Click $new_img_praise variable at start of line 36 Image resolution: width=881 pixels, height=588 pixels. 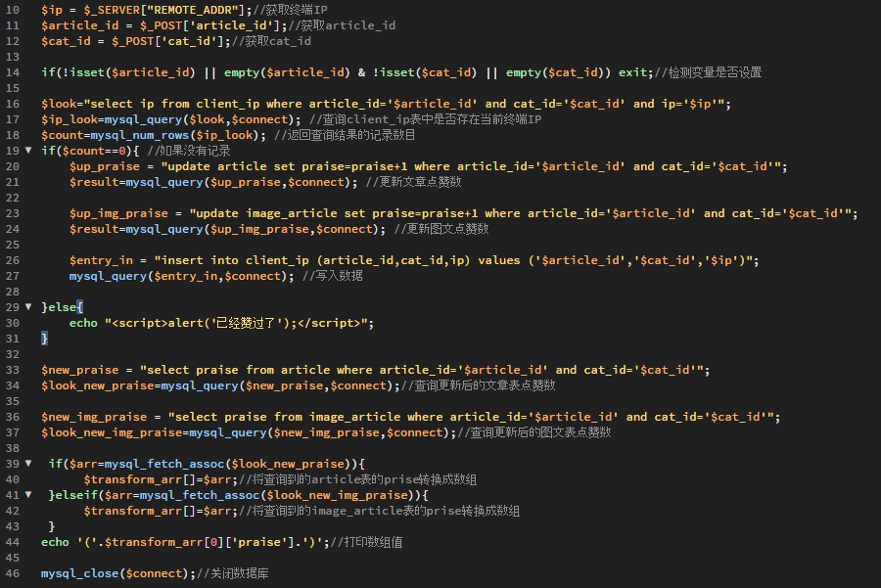tap(94, 417)
